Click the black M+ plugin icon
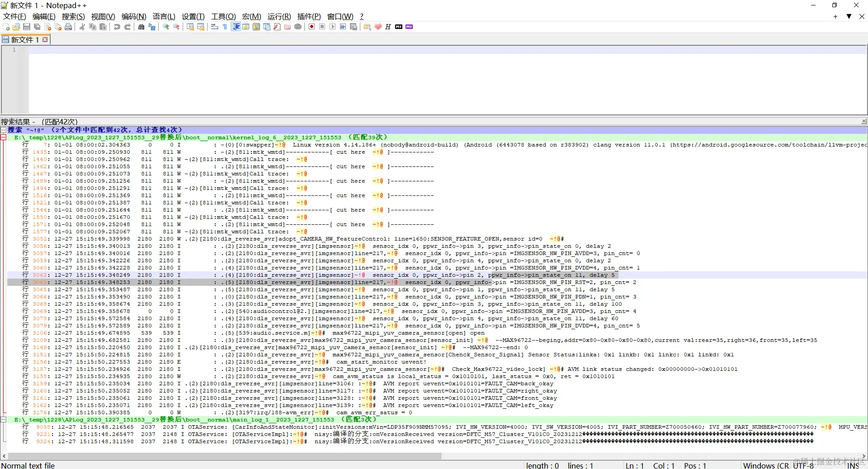The width and height of the screenshot is (868, 469). (x=399, y=27)
